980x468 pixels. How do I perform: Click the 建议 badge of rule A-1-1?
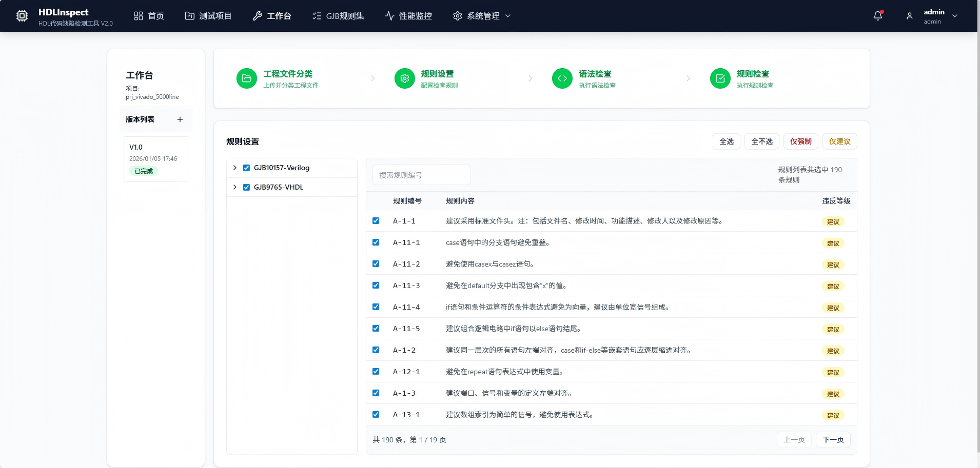pyautogui.click(x=833, y=222)
